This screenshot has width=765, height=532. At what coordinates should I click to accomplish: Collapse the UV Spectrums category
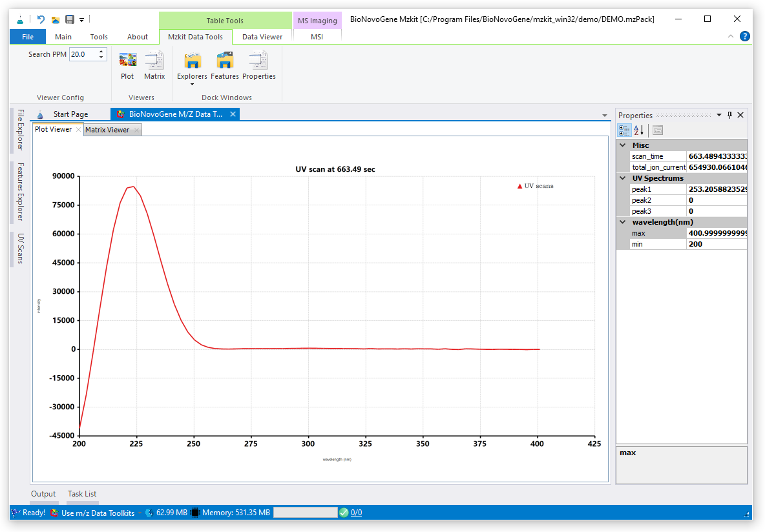[624, 178]
